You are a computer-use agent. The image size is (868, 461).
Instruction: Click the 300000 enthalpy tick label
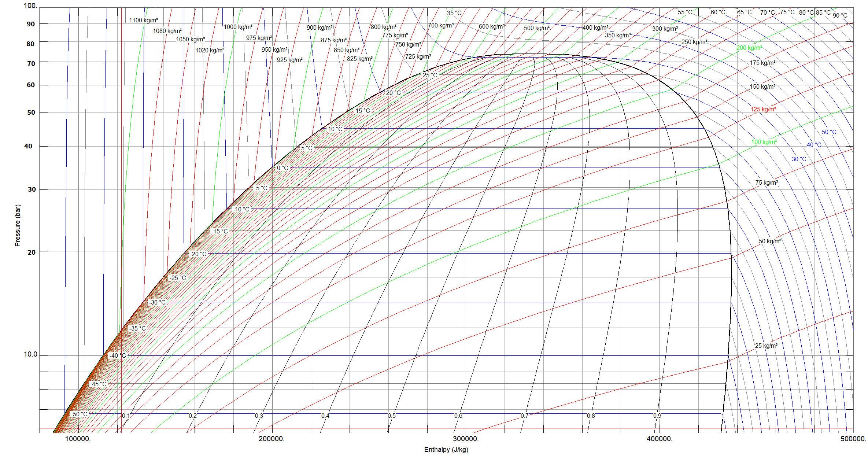465,439
